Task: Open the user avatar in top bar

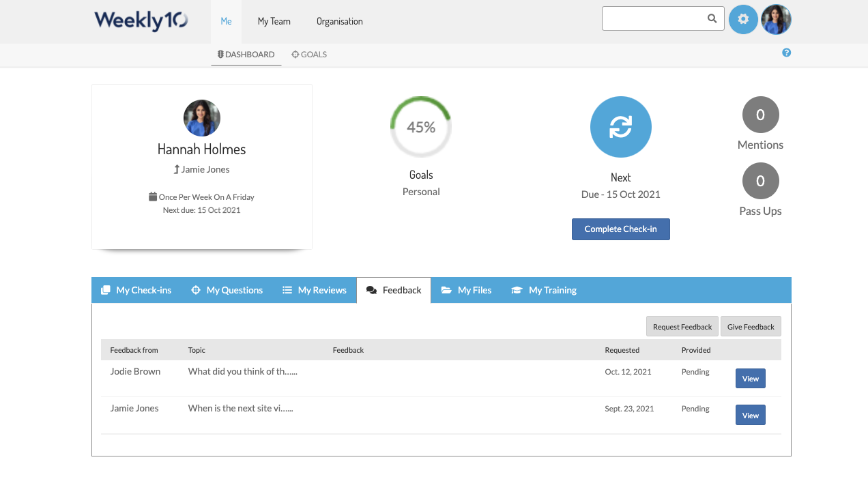Action: point(776,19)
